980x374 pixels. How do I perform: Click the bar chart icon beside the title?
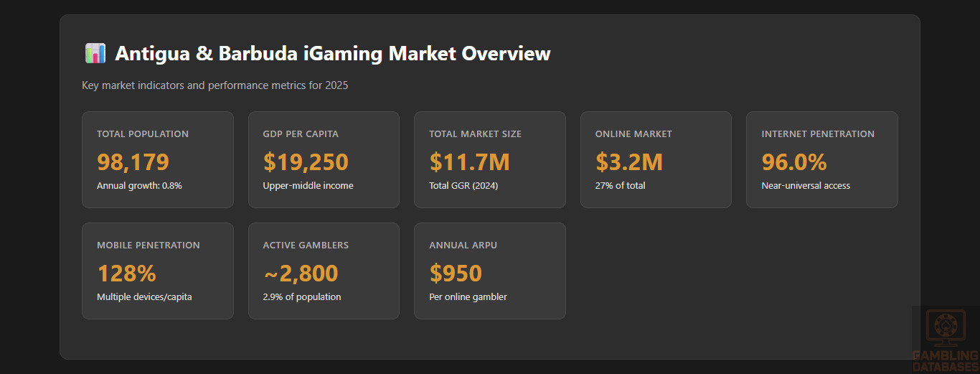(x=95, y=53)
